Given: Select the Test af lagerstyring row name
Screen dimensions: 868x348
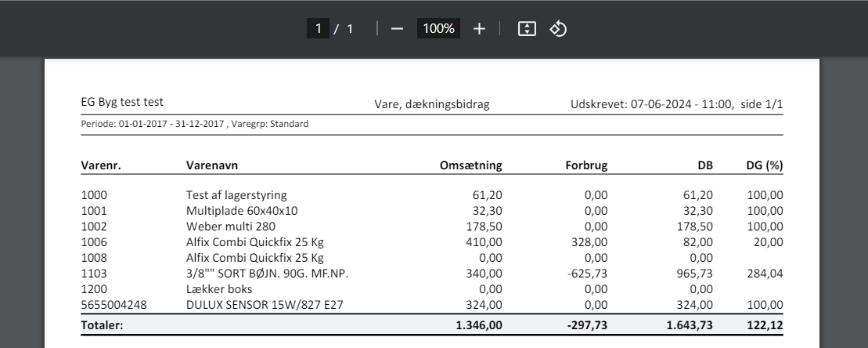Looking at the screenshot, I should coord(236,195).
